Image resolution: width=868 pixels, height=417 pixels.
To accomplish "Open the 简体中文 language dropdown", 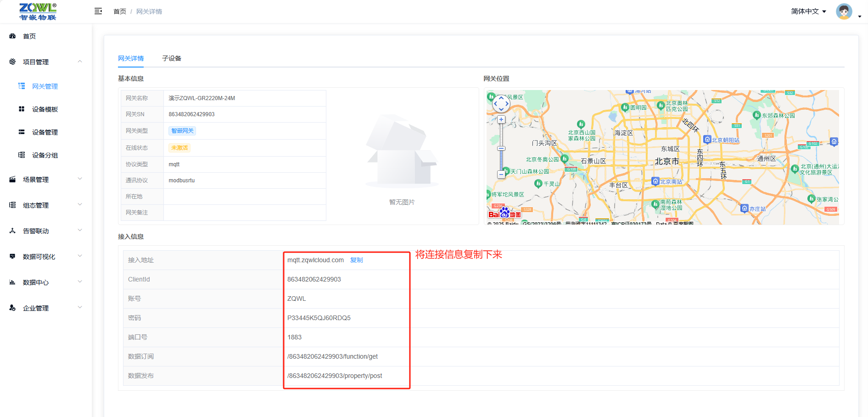I will pyautogui.click(x=808, y=11).
